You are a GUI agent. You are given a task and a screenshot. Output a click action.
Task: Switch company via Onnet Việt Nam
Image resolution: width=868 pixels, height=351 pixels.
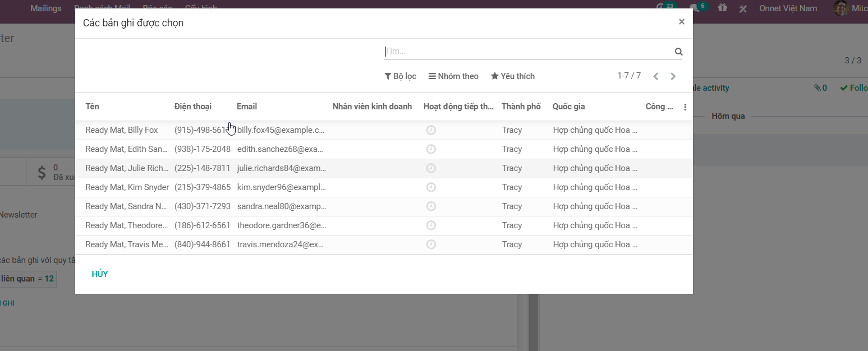coord(788,8)
